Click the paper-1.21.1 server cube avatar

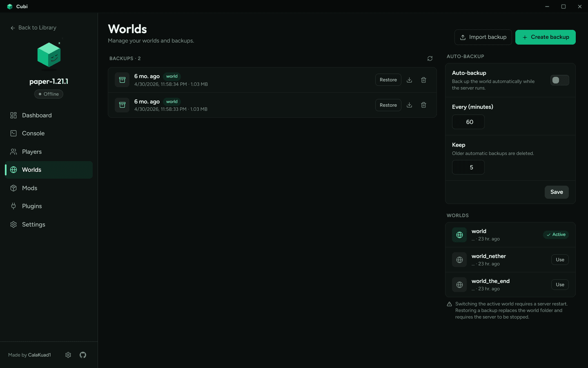[x=49, y=55]
